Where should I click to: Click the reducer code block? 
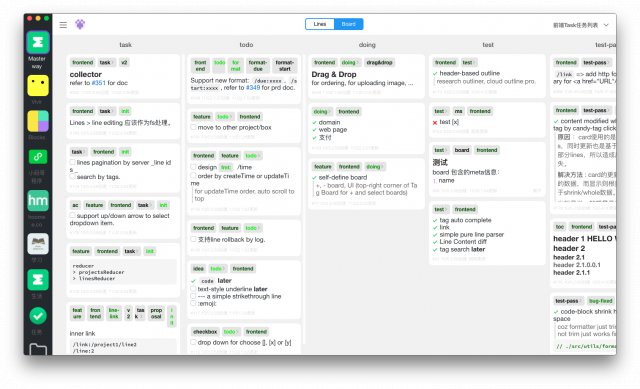123,272
